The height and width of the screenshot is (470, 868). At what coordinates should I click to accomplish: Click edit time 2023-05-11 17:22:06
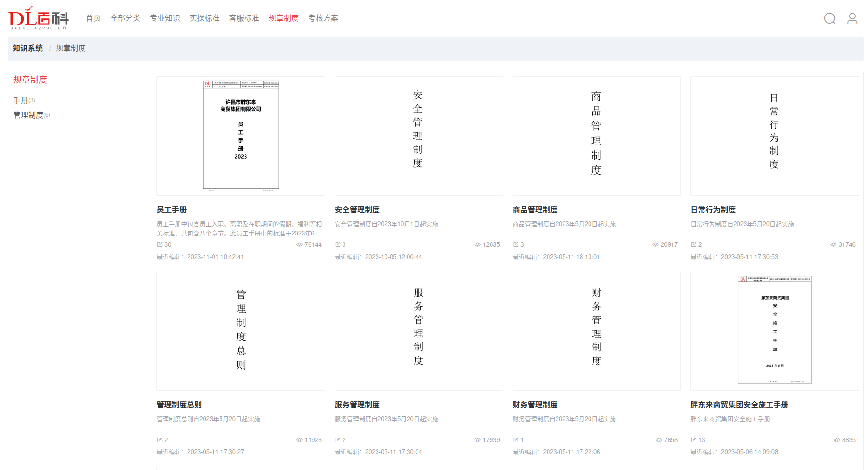coord(572,452)
